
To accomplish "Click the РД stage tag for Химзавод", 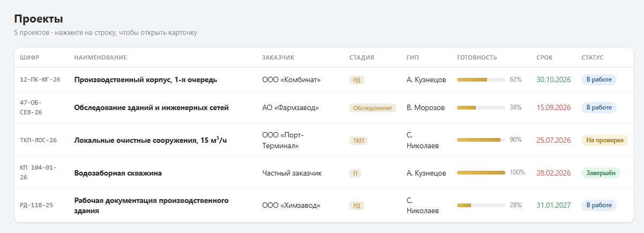I will pyautogui.click(x=357, y=206).
